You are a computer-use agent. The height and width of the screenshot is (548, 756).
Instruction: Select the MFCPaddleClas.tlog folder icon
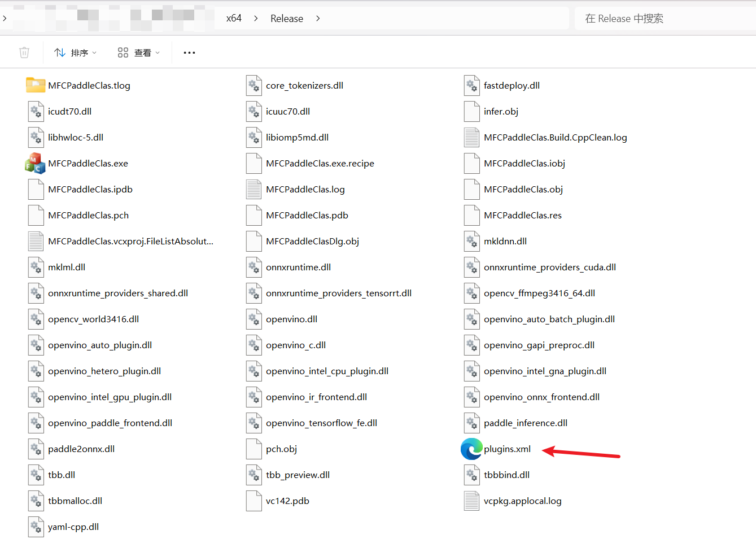[x=36, y=85]
